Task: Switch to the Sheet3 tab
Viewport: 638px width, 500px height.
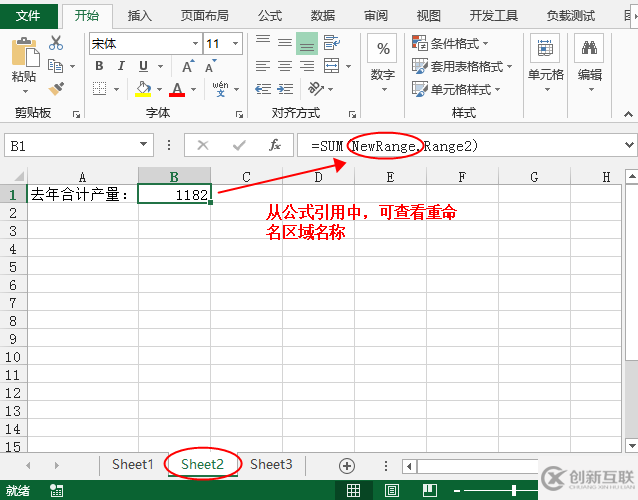Action: 271,464
